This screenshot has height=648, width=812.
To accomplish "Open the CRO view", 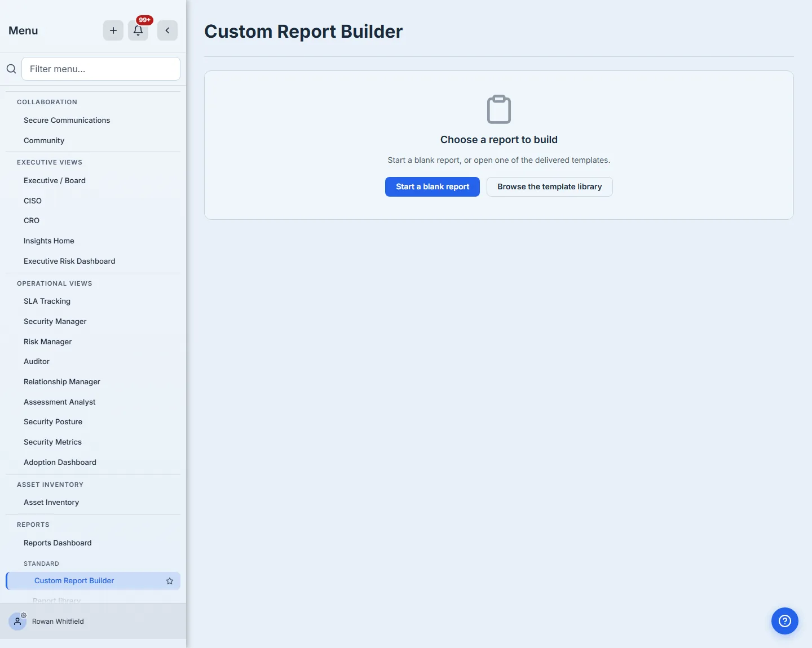I will tap(93, 220).
